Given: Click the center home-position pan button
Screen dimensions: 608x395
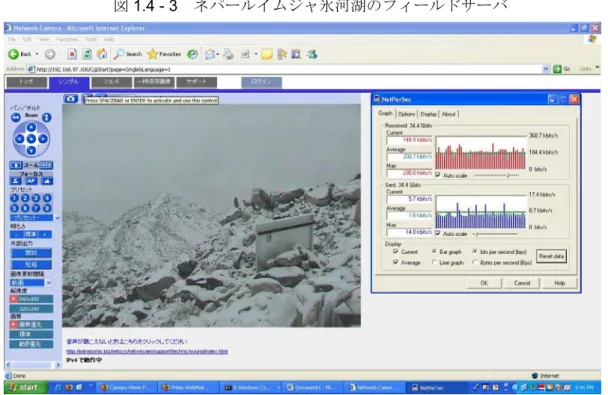Looking at the screenshot, I should click(31, 138).
